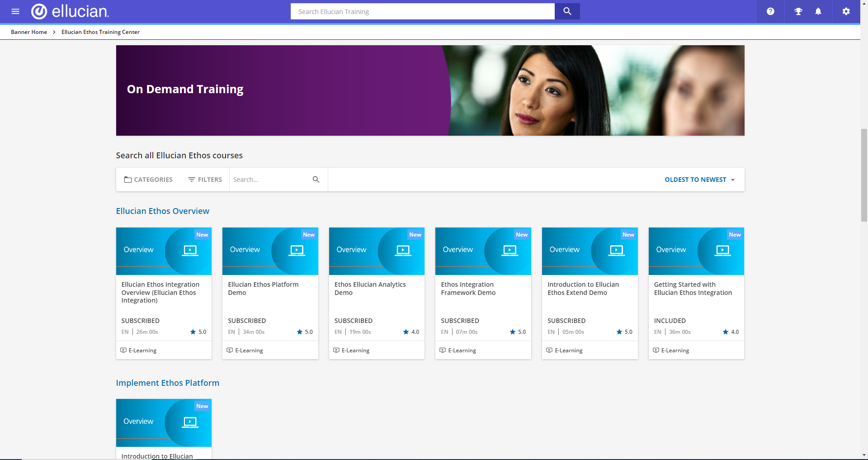Click the 07m 00s duration text
This screenshot has width=868, height=460.
click(467, 332)
